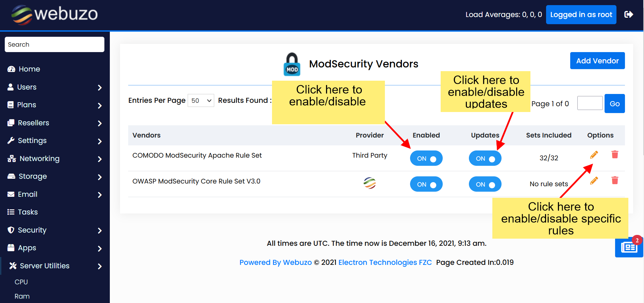Delete COMODO vendor using trash icon

tap(615, 155)
